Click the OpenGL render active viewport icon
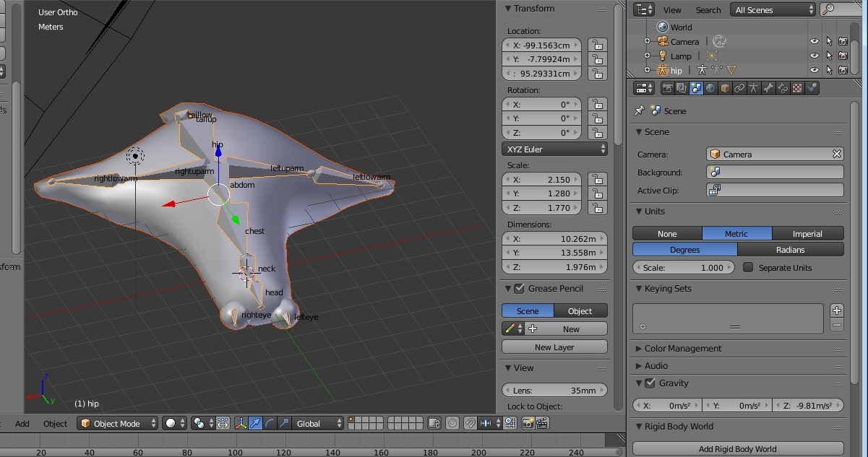868x457 pixels. pyautogui.click(x=529, y=424)
